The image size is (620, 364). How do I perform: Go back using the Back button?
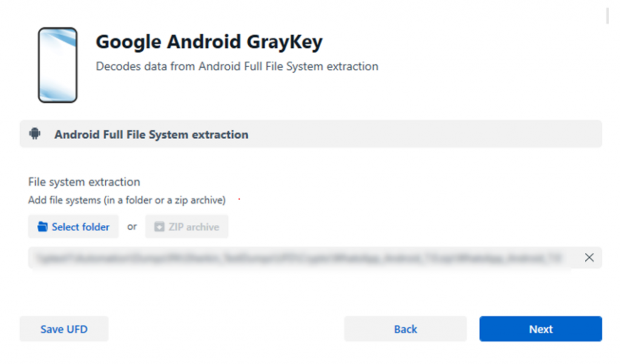point(405,329)
